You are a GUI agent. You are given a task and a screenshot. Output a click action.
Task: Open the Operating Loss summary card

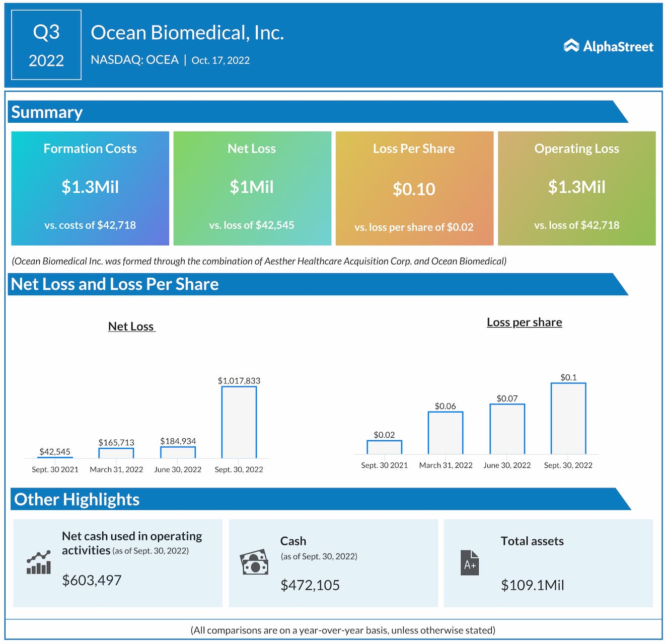[576, 188]
